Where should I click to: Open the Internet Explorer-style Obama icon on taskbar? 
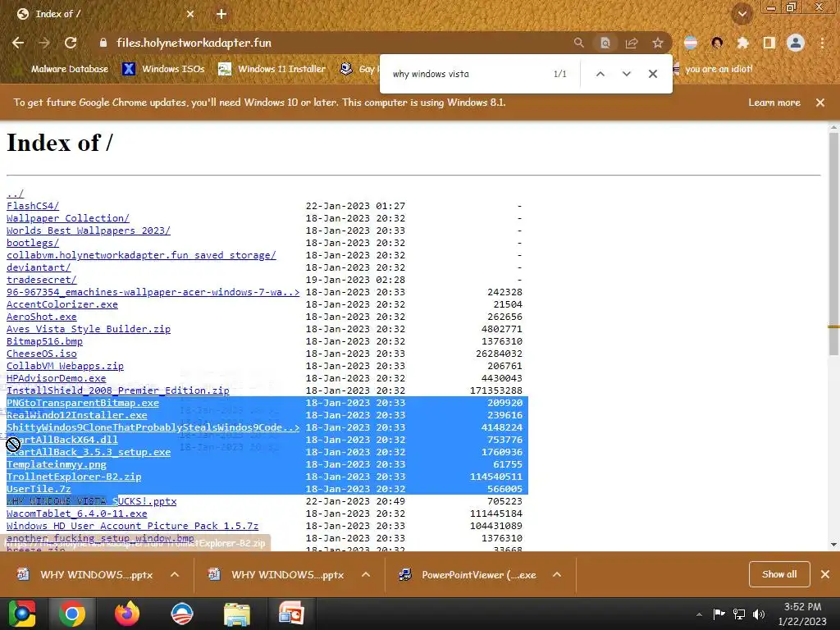point(181,614)
